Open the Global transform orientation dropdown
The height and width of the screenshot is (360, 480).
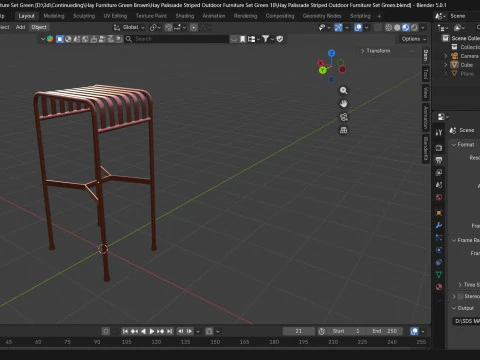(x=129, y=27)
